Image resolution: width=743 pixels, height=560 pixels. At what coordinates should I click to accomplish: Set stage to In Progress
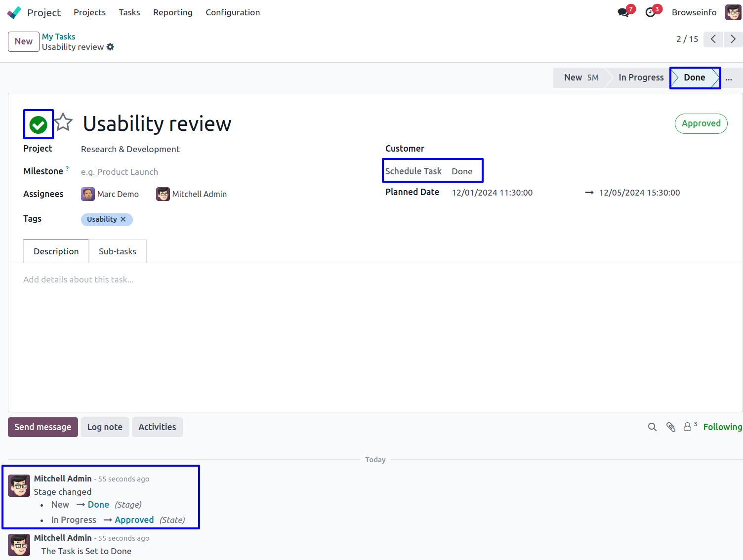(x=640, y=78)
